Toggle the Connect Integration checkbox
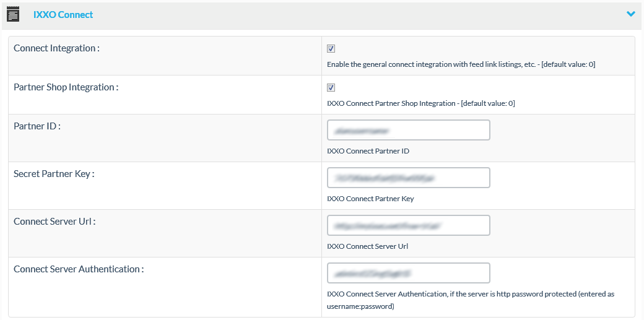The height and width of the screenshot is (320, 644). tap(331, 49)
